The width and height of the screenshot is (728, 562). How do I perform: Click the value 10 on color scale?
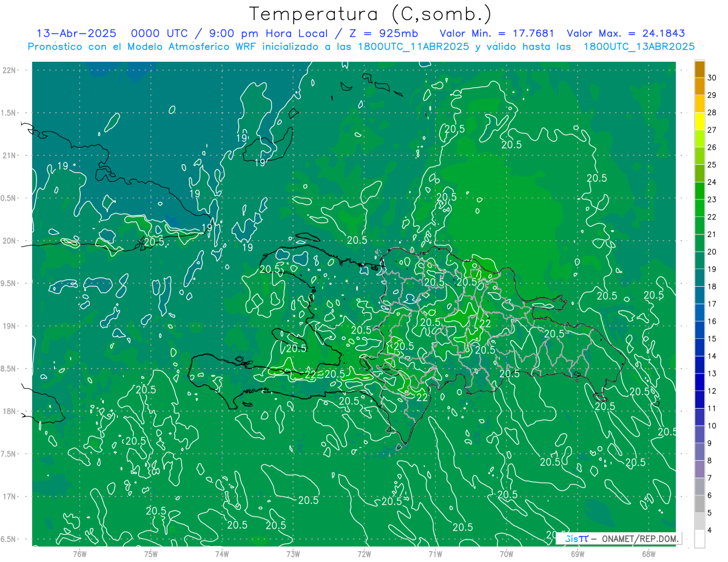(712, 426)
